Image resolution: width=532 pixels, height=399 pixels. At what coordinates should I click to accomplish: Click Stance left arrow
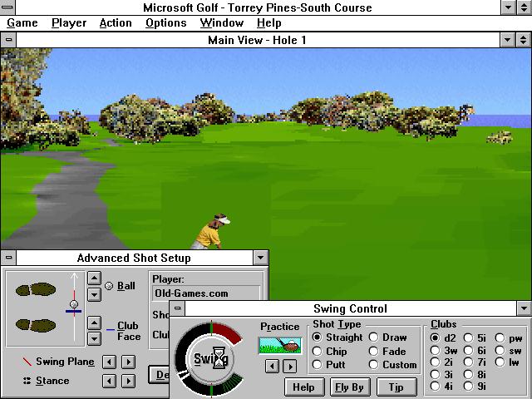tap(109, 381)
